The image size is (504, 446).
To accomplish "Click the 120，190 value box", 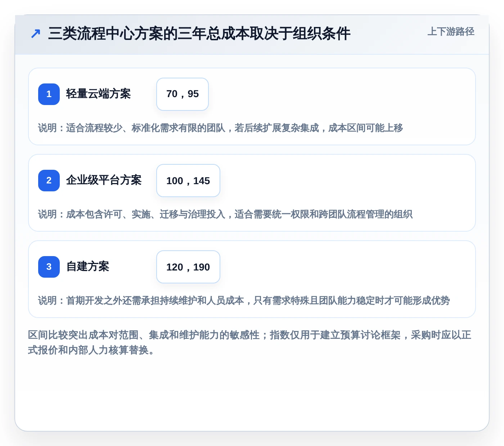I will click(188, 267).
